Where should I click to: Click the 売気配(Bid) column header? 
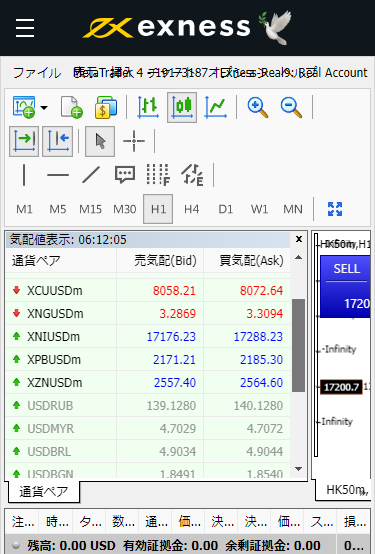(160, 261)
